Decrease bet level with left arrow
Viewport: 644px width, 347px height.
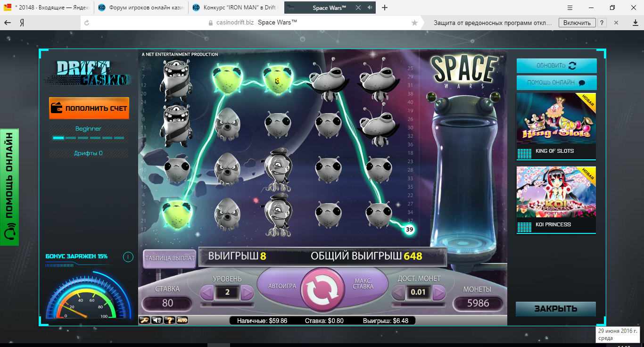(x=207, y=293)
